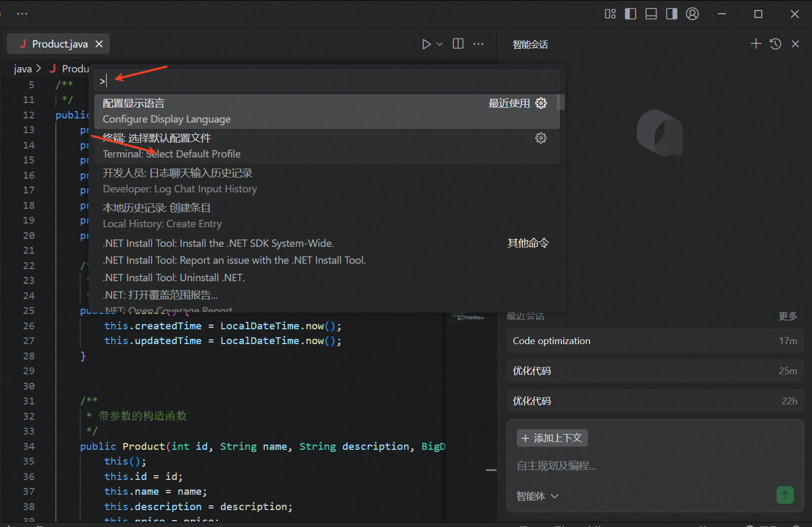The width and height of the screenshot is (812, 527).
Task: Click the 添加上下文 add context button
Action: (552, 438)
